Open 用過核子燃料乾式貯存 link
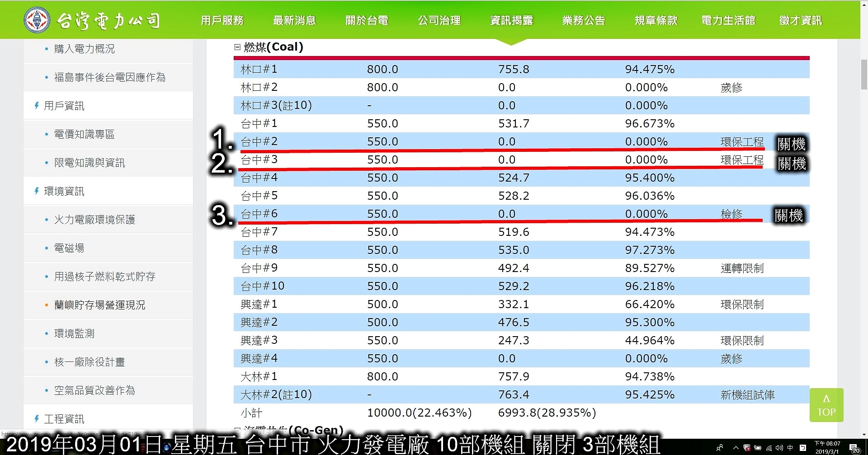The image size is (868, 455). click(105, 277)
